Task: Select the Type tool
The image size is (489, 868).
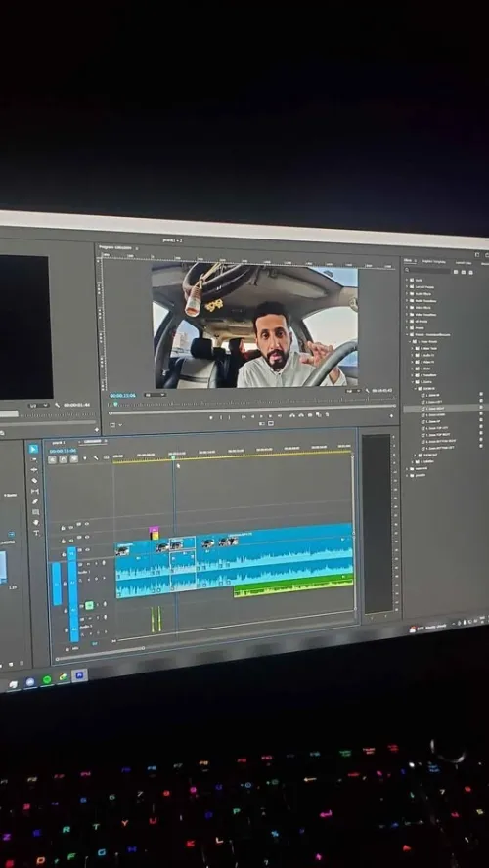Action: [x=36, y=533]
